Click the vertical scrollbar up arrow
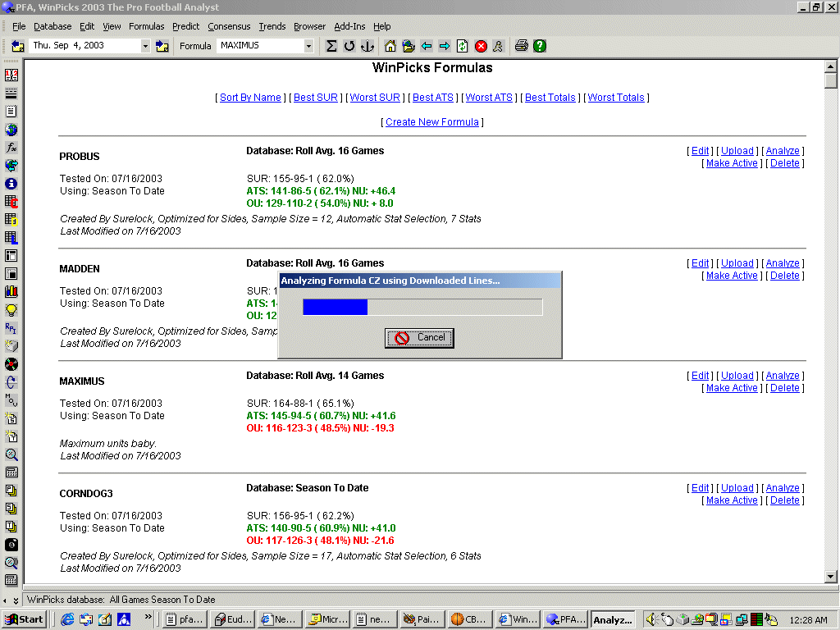 pyautogui.click(x=830, y=66)
